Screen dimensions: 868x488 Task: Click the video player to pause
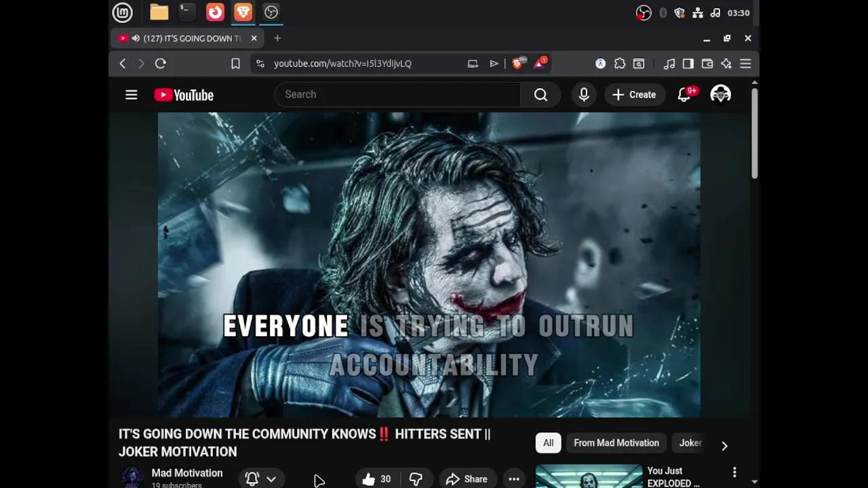coord(429,265)
